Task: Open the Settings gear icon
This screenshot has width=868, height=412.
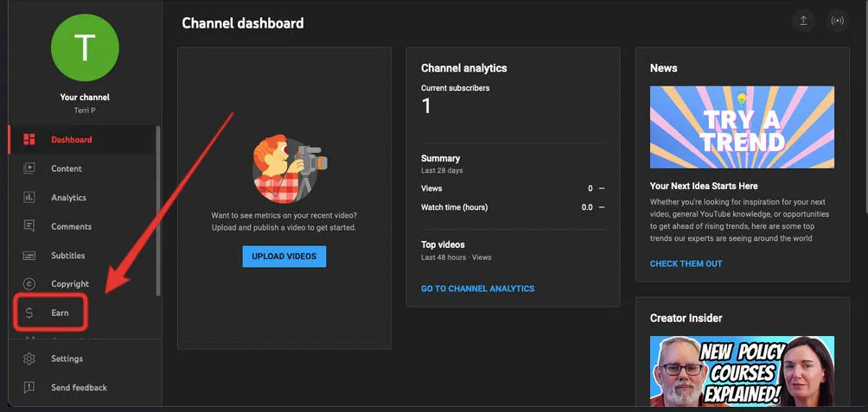Action: coord(29,359)
